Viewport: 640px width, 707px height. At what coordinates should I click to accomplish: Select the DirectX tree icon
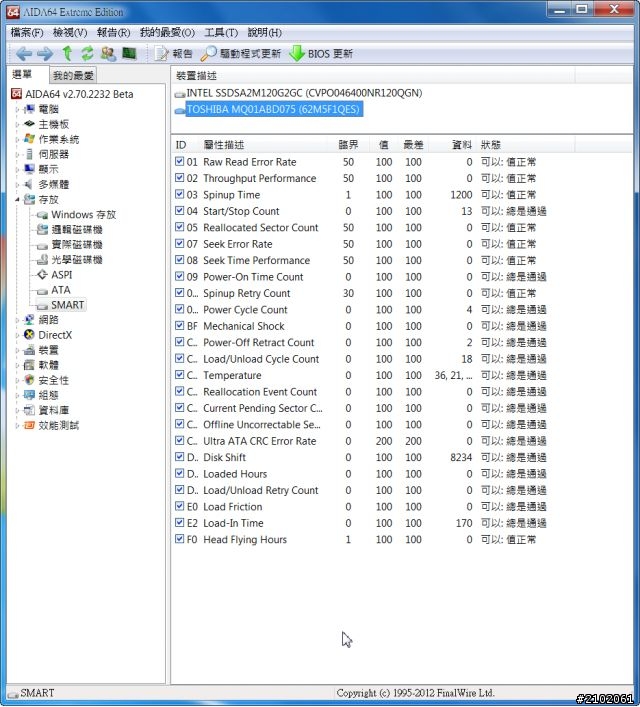coord(29,335)
